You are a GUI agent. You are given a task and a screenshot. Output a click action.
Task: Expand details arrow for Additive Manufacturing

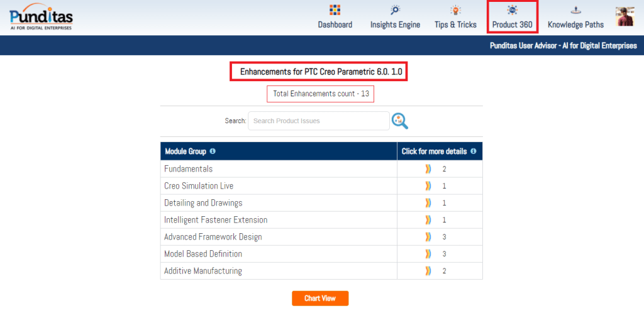[x=428, y=271]
